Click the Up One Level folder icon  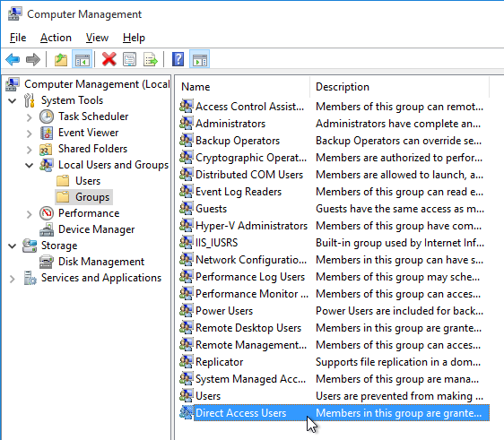[x=61, y=59]
